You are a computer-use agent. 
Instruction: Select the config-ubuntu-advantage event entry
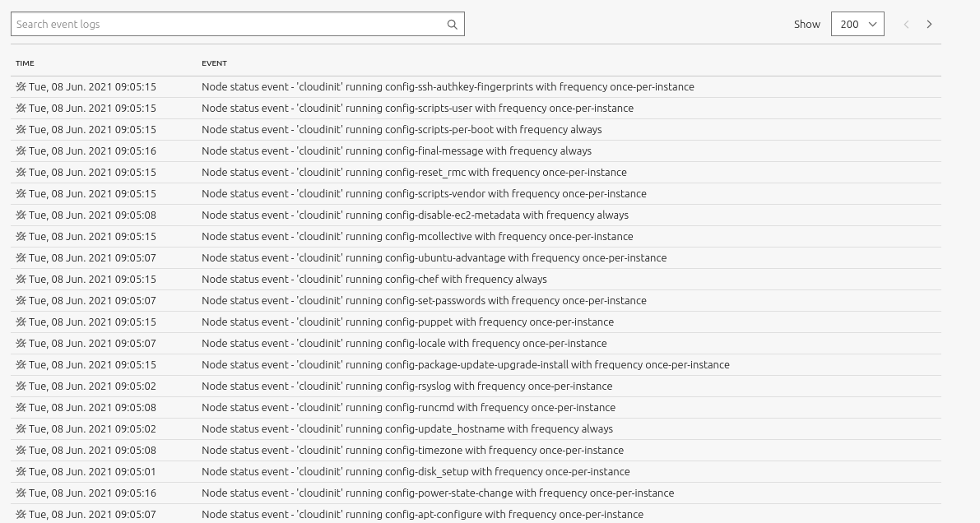(x=434, y=257)
